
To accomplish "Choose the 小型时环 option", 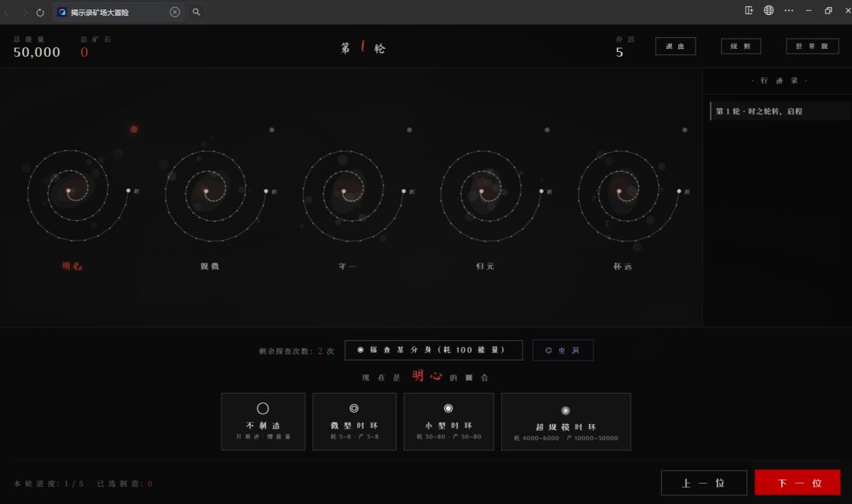I will click(x=449, y=421).
